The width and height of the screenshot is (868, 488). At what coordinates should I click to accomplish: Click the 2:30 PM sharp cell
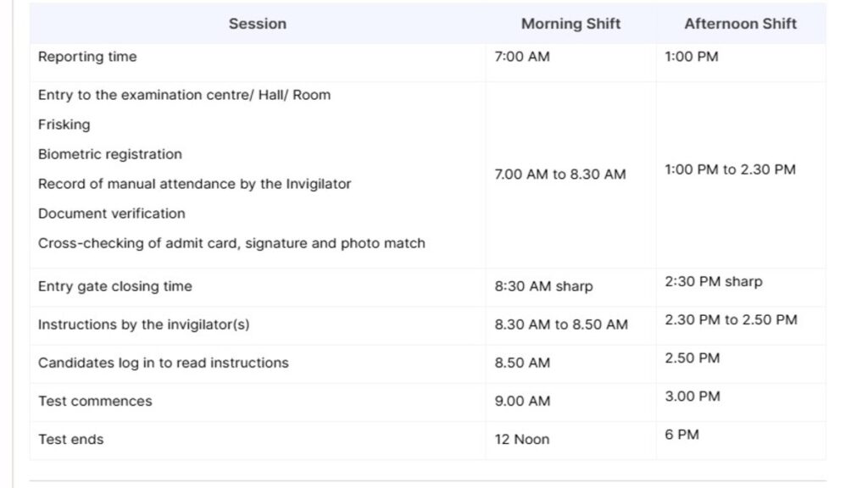point(714,281)
